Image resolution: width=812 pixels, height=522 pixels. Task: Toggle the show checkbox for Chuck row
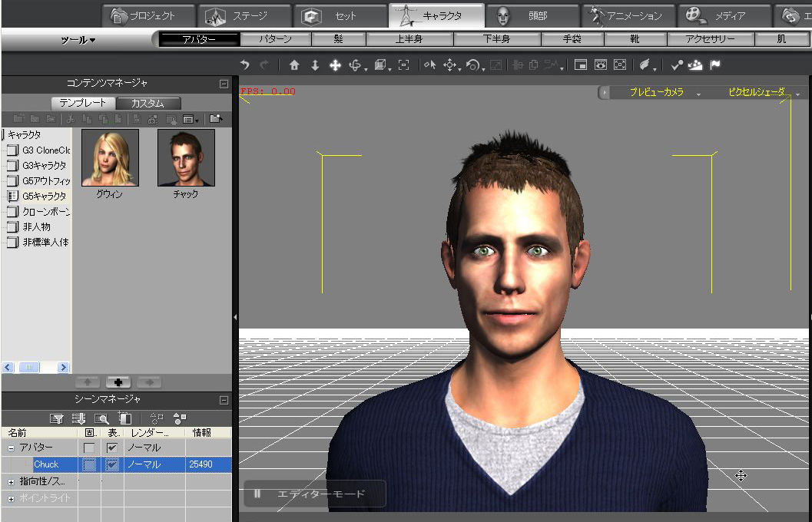point(112,464)
